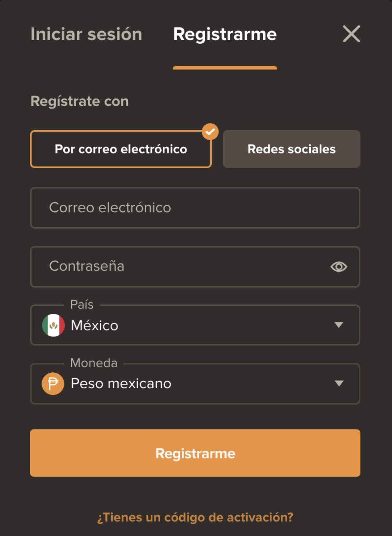This screenshot has width=392, height=536.
Task: Select the Registrarme tab
Action: (x=225, y=34)
